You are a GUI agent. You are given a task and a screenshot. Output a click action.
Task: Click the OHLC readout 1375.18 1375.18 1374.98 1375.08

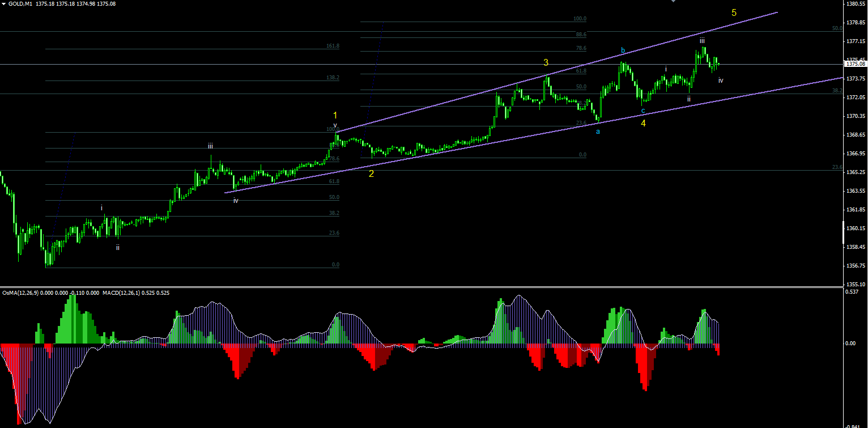pos(75,3)
